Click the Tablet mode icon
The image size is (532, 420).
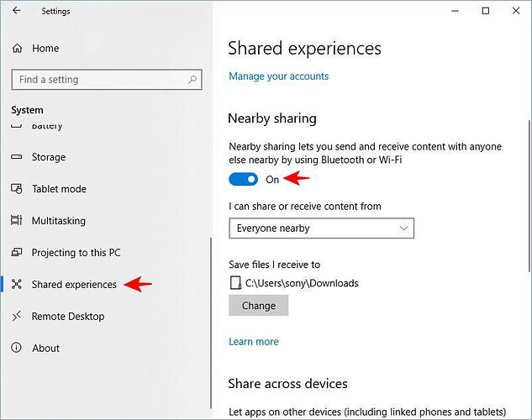pyautogui.click(x=16, y=189)
